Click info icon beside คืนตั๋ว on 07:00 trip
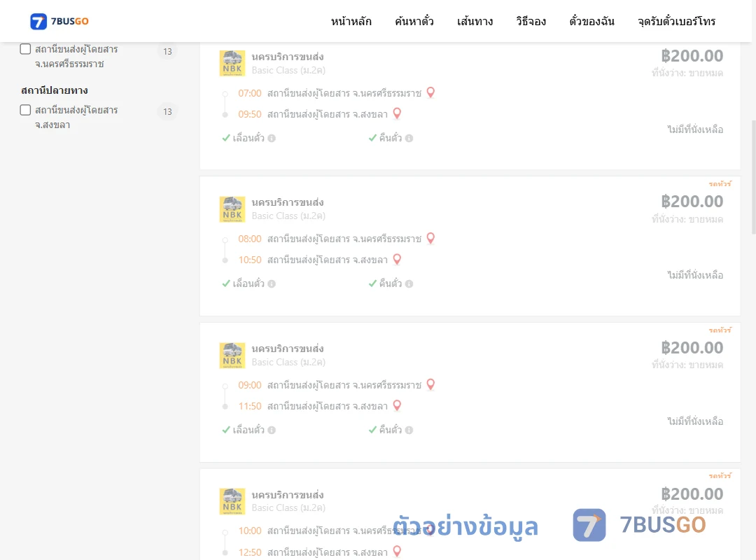 409,139
